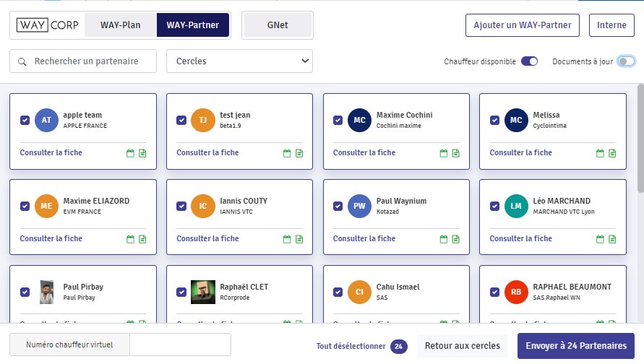
Task: Click Raphaël CLET profile picture thumbnail
Action: coord(203,292)
